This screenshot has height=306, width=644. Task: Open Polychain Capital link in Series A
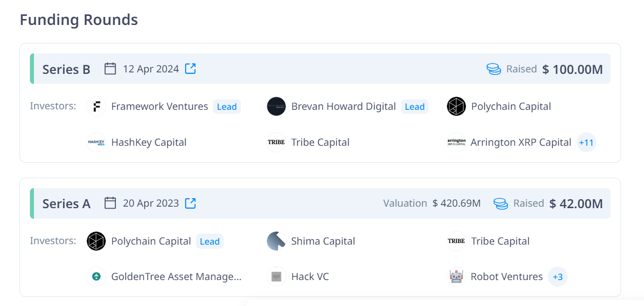click(151, 241)
